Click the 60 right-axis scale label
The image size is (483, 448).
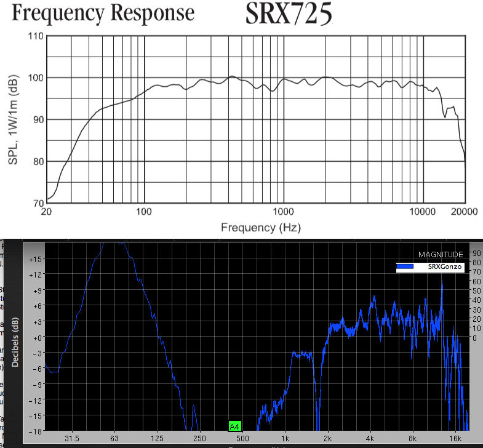pos(476,281)
